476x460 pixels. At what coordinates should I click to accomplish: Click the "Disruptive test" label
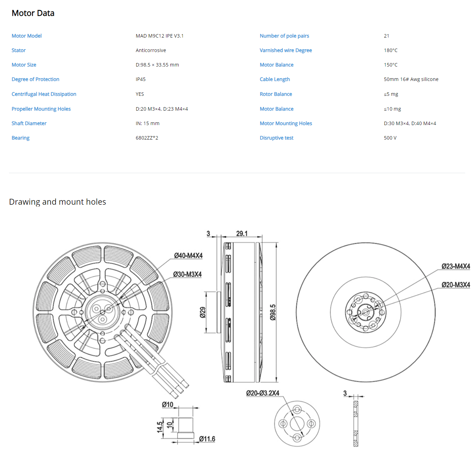pyautogui.click(x=276, y=138)
